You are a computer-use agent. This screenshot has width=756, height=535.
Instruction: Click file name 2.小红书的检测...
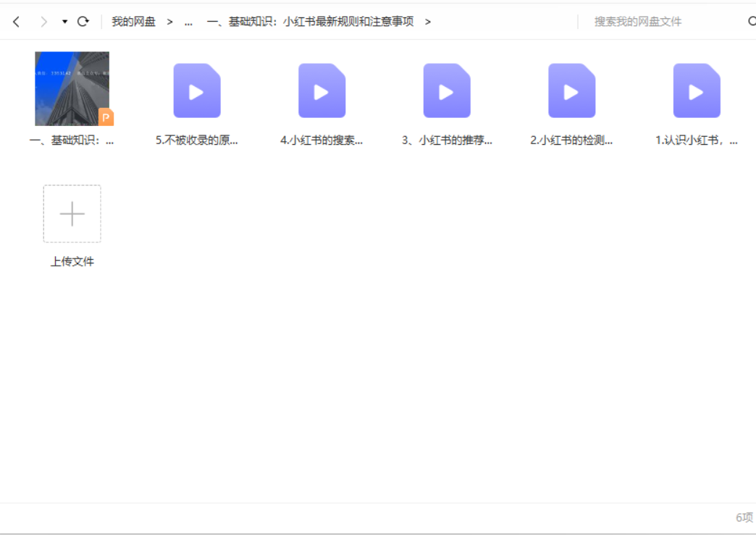tap(571, 140)
